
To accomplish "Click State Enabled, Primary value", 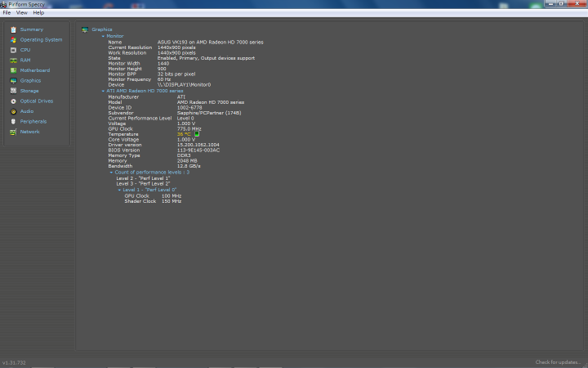I will click(207, 58).
